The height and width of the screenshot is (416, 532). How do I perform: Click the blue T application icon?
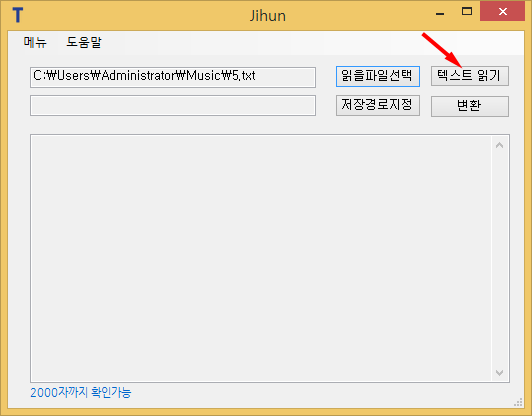click(x=17, y=15)
